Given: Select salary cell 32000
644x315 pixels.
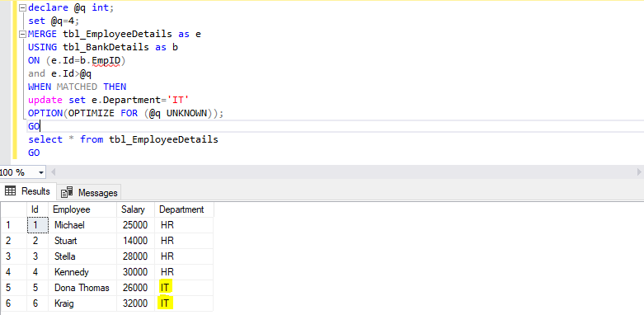Looking at the screenshot, I should 135,303.
